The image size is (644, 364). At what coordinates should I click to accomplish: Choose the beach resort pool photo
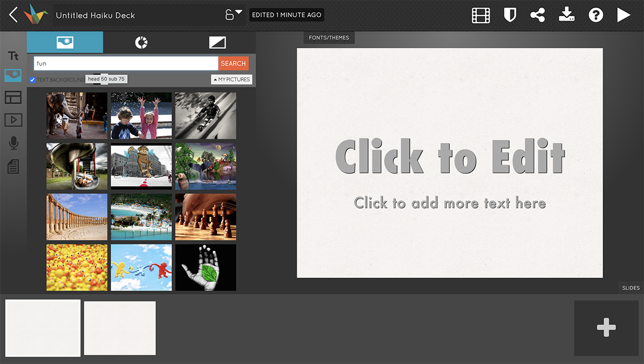(x=141, y=217)
